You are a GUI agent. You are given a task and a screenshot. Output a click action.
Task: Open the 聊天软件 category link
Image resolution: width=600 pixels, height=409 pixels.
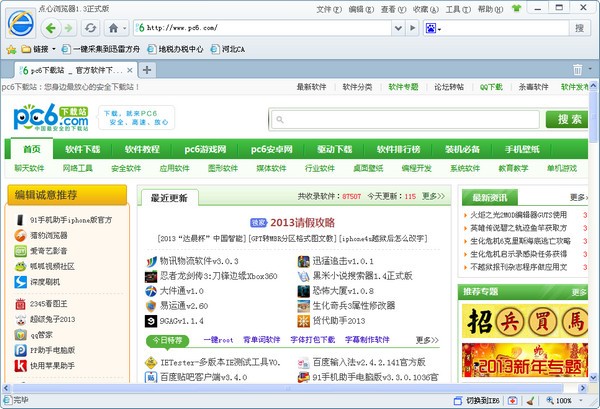29,168
